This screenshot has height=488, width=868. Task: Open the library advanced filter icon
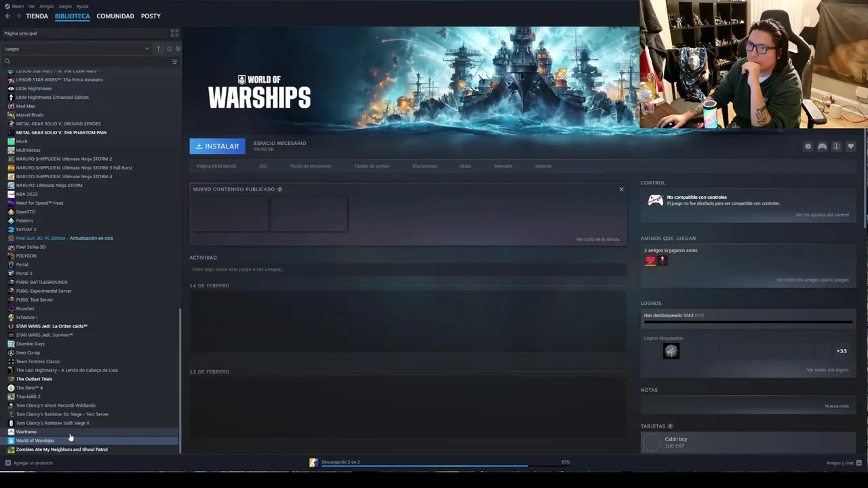click(x=174, y=62)
